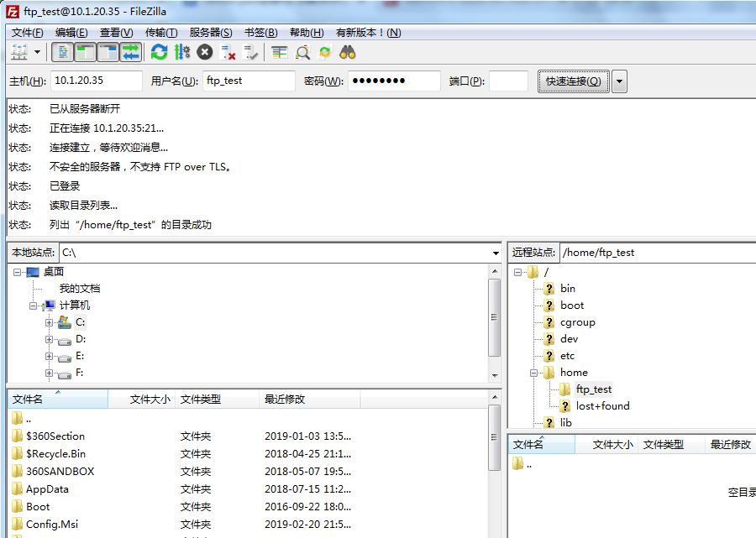756x538 pixels.
Task: Select the cgroup remote folder
Action: click(578, 322)
